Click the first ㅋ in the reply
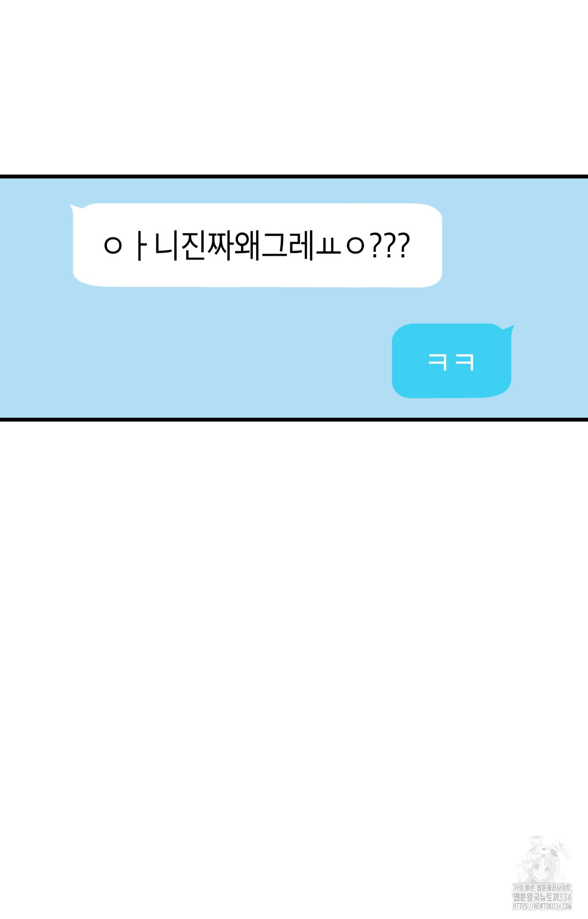The image size is (588, 919). pyautogui.click(x=437, y=362)
